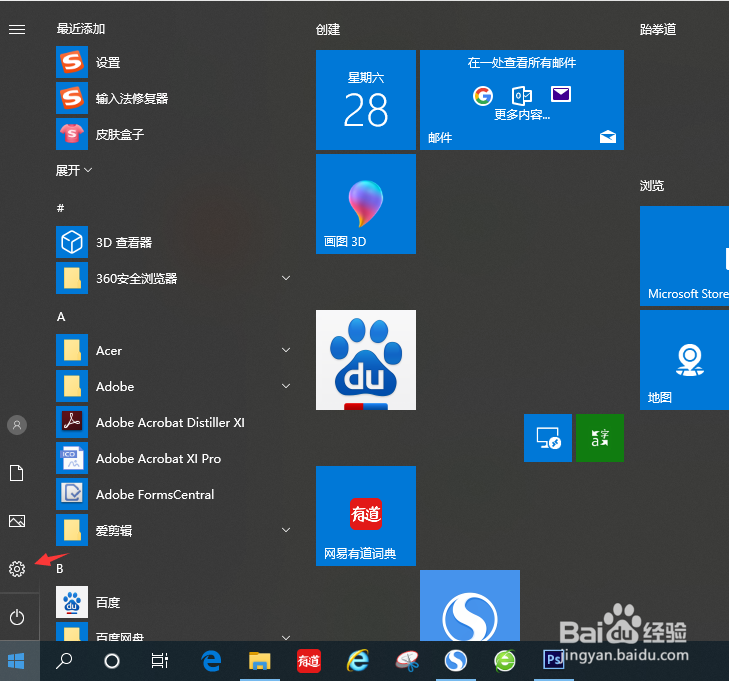The height and width of the screenshot is (681, 729).
Task: Launch Microsoft Edge from taskbar
Action: pyautogui.click(x=211, y=661)
